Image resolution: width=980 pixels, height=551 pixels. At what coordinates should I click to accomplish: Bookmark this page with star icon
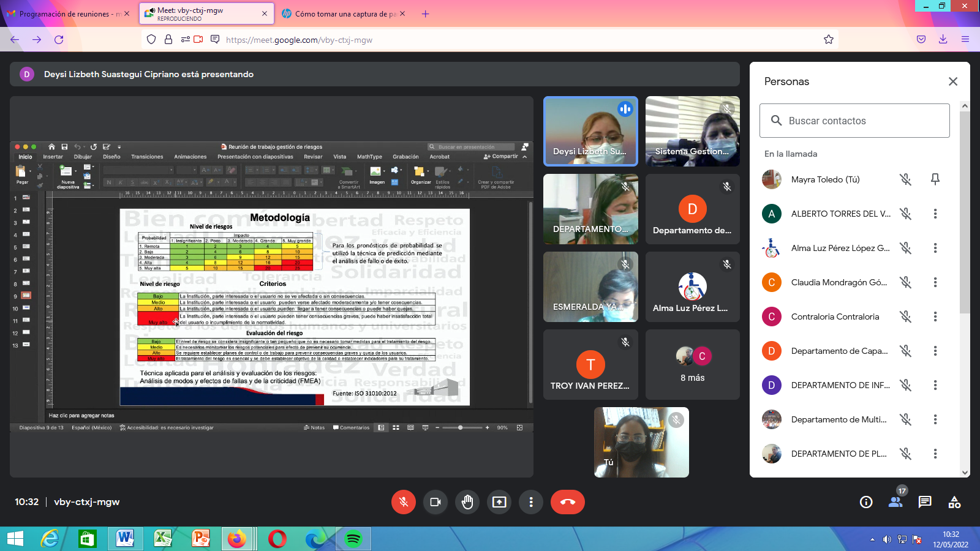(829, 39)
